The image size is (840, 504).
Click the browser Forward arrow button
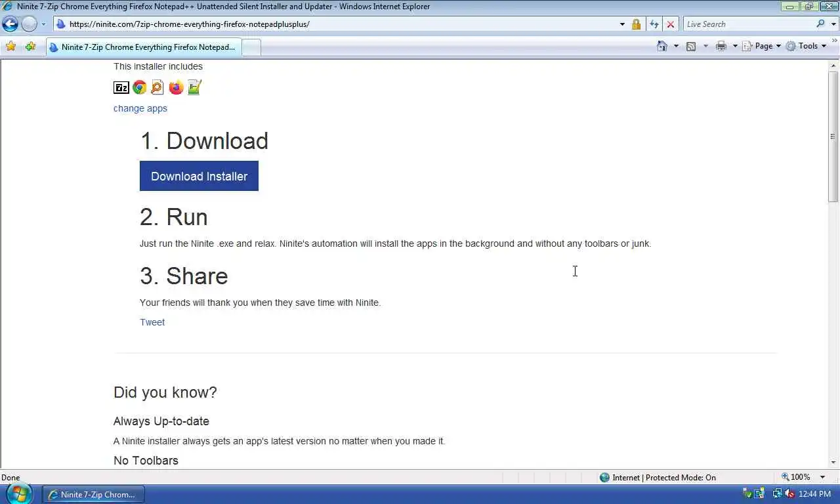click(29, 24)
